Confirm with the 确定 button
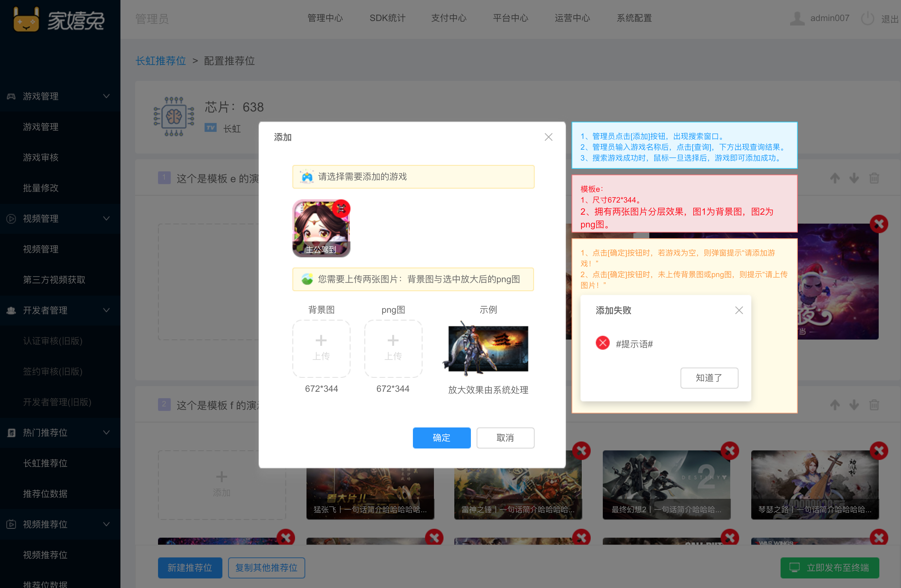Viewport: 901px width, 588px height. tap(441, 438)
